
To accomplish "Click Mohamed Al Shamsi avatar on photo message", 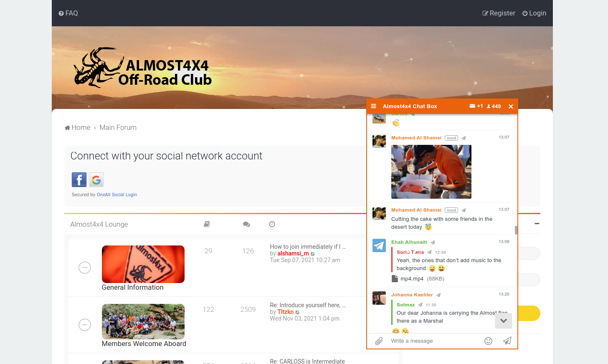I will (379, 141).
